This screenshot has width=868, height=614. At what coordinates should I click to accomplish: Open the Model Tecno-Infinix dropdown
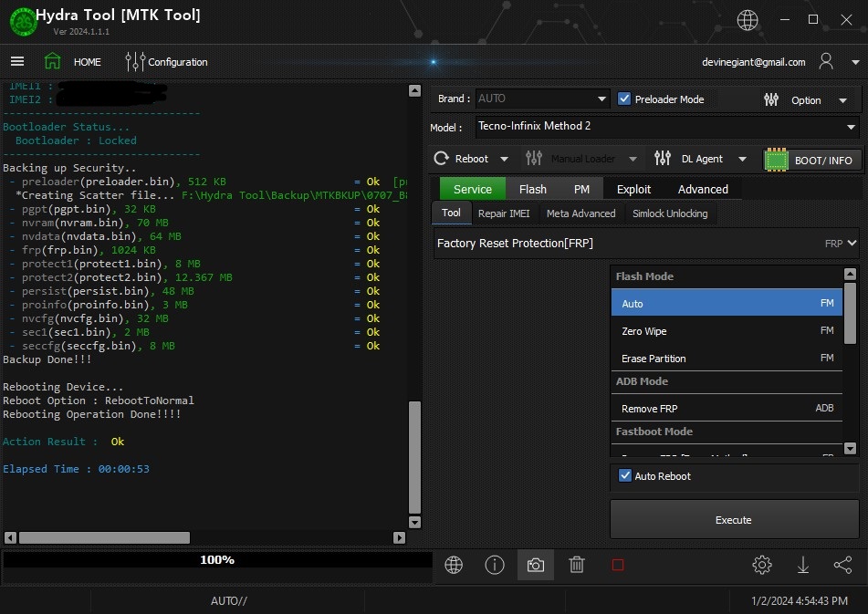[667, 127]
